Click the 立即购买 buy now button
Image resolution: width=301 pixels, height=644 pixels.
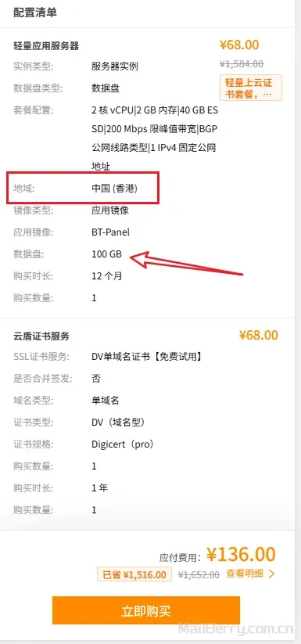[x=146, y=610]
